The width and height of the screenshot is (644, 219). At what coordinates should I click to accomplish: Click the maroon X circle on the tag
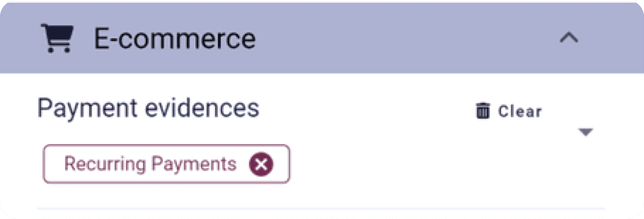pyautogui.click(x=261, y=164)
